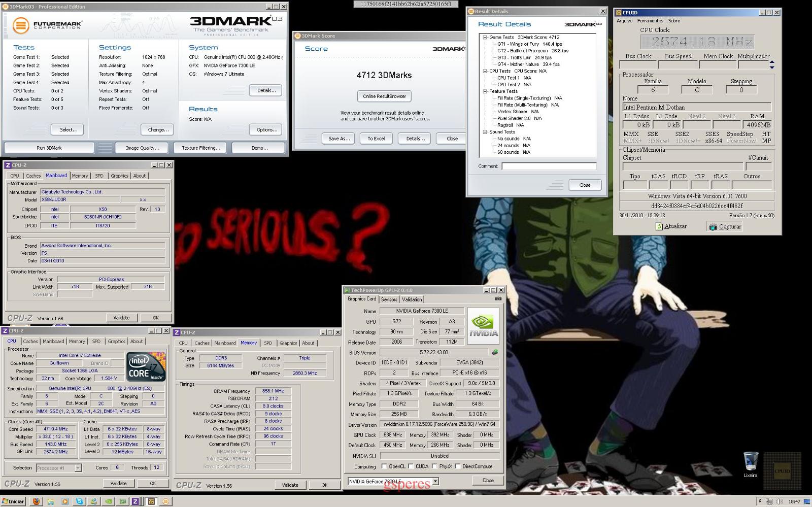Screen dimensions: 812x507
Task: Open the SPD tab in CPU-Z Mainboard window
Action: [99, 176]
